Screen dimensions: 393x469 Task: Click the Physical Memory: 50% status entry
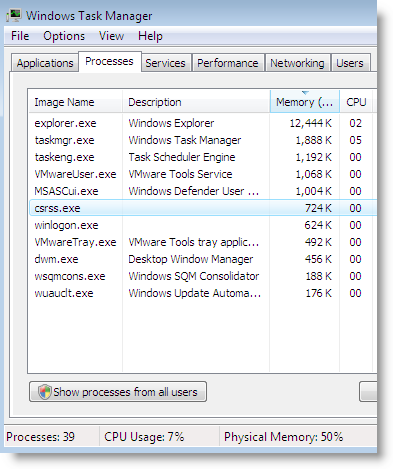point(283,437)
